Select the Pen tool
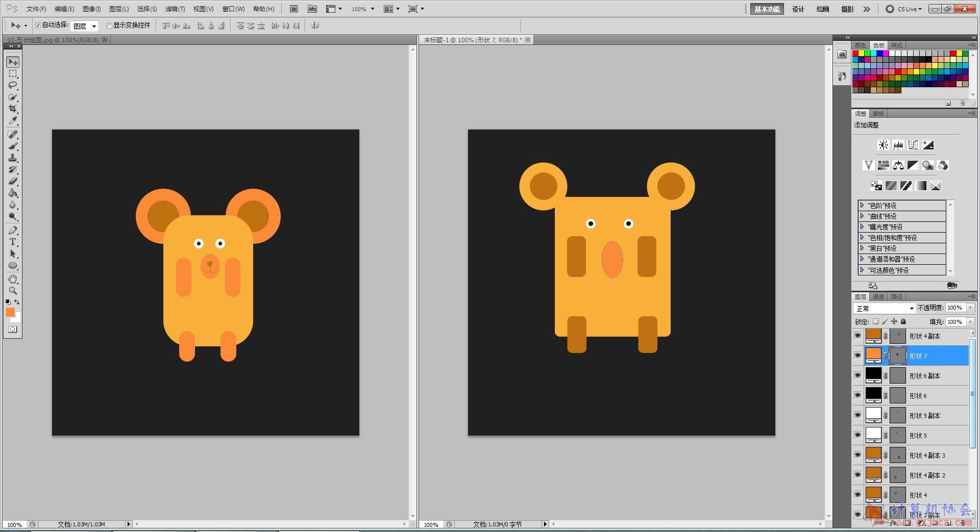 click(13, 231)
